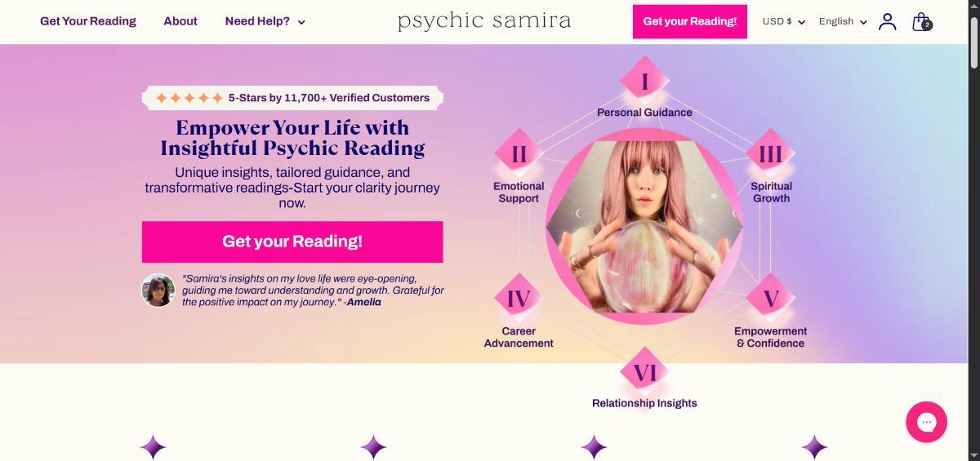Viewport: 980px width, 461px height.
Task: Open the USD $ currency selector
Action: click(784, 22)
